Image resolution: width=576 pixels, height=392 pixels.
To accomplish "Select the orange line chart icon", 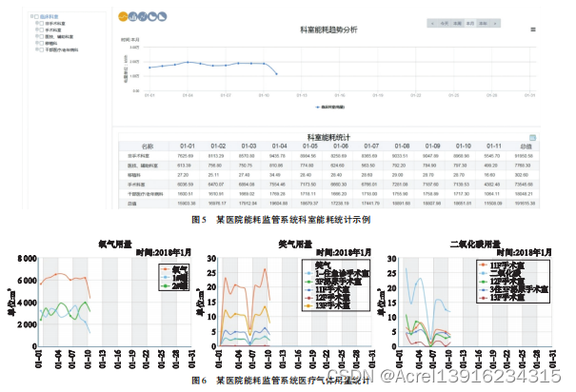I will (x=123, y=16).
